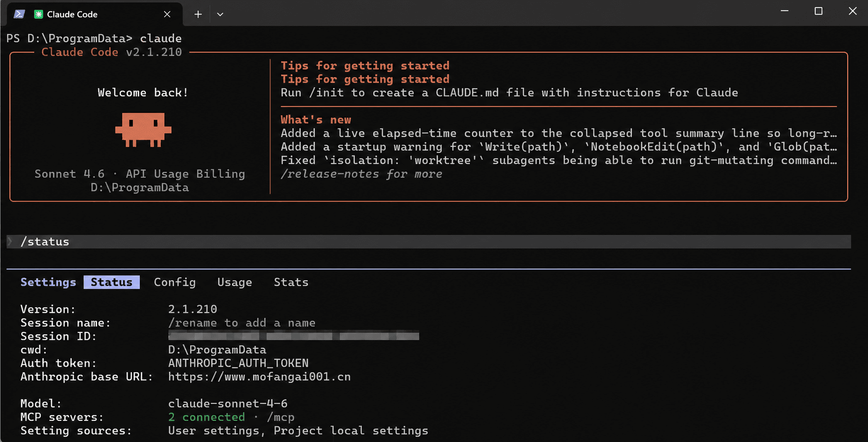The width and height of the screenshot is (868, 442).
Task: Click the 'Auth token:' label
Action: 59,363
